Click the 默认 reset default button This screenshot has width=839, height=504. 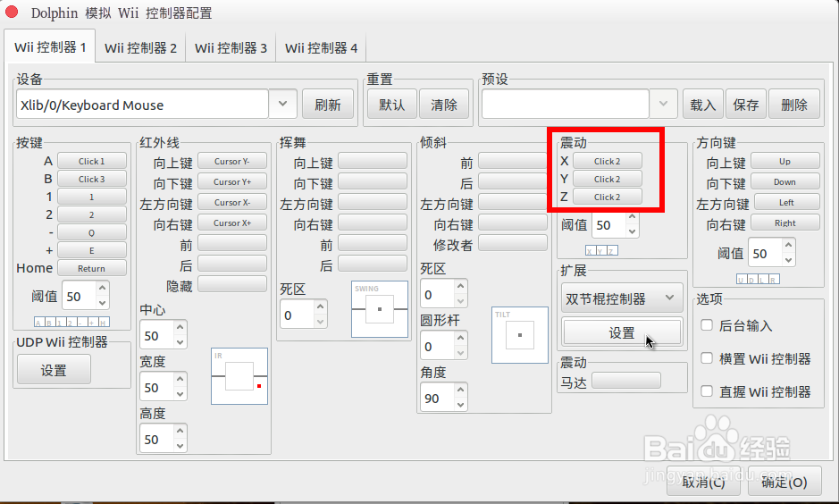pos(391,105)
